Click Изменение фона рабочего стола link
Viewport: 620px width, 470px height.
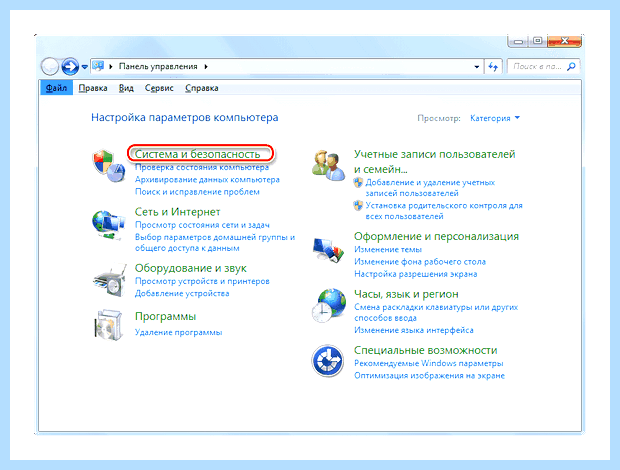[420, 262]
